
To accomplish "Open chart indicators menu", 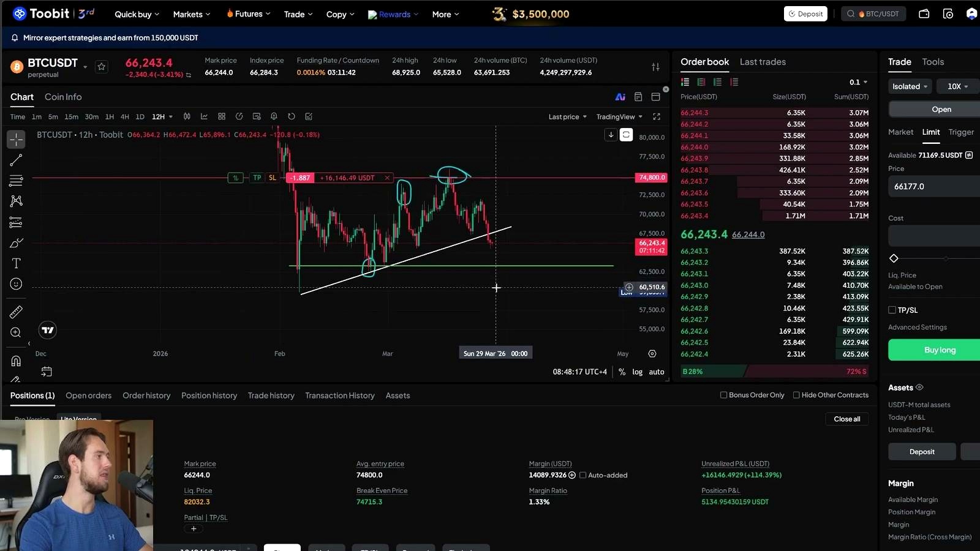I will click(204, 116).
